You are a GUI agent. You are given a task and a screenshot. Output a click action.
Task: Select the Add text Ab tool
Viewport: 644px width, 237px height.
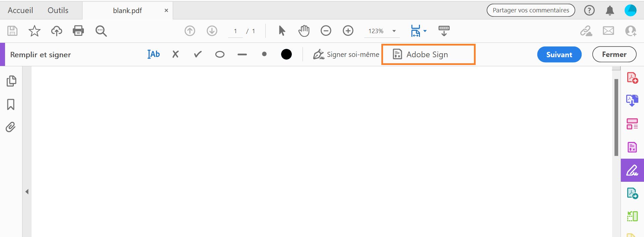tap(154, 54)
